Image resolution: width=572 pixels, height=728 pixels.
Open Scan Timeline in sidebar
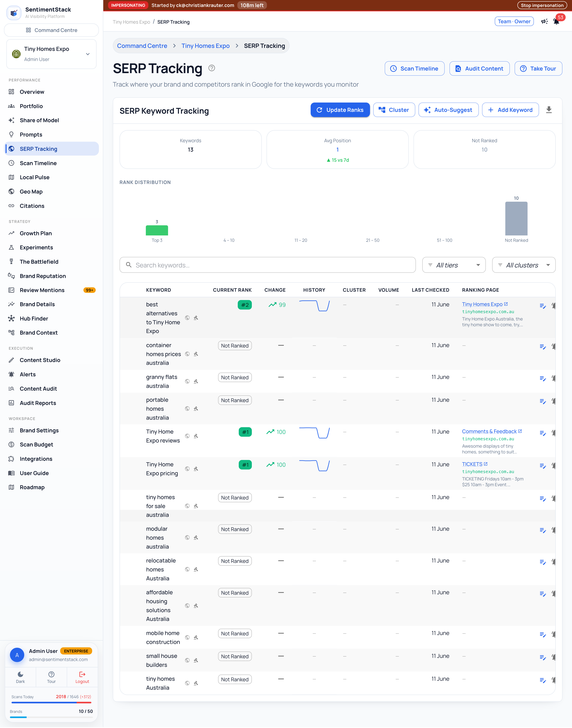[x=51, y=163]
